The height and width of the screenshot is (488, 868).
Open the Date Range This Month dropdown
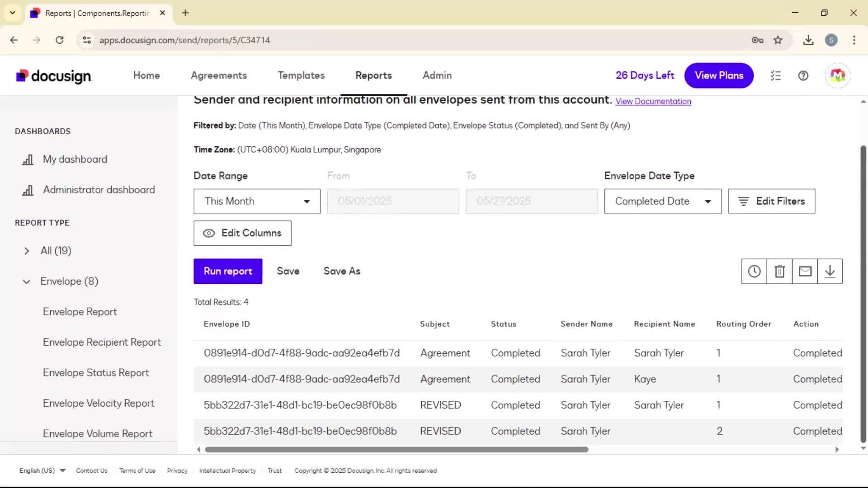click(257, 202)
